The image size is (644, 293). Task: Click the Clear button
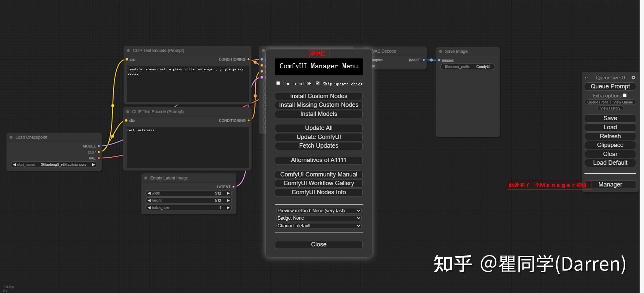tap(610, 154)
